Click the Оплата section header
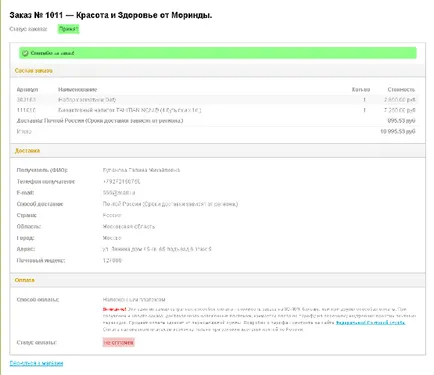 [x=24, y=280]
